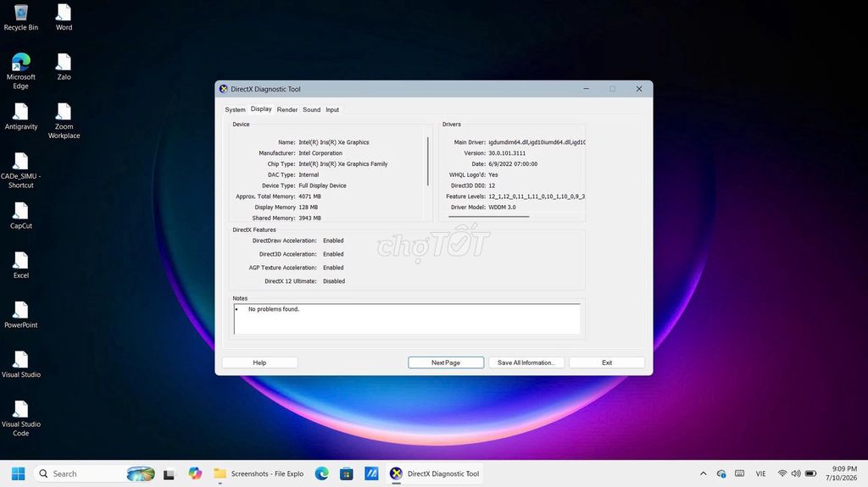
Task: Open Microsoft Edge from the taskbar
Action: pos(321,473)
